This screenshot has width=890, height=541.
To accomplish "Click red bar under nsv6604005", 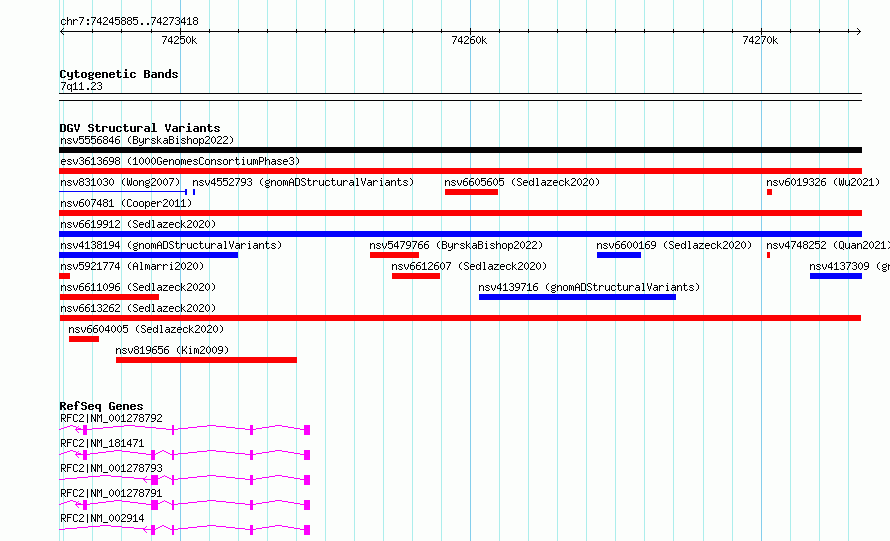I will coord(84,339).
